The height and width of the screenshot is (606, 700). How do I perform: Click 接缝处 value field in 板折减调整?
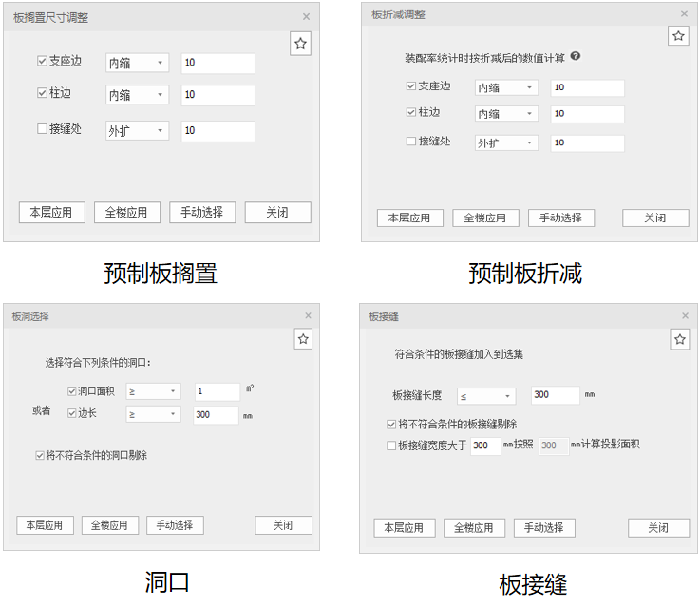tap(587, 142)
